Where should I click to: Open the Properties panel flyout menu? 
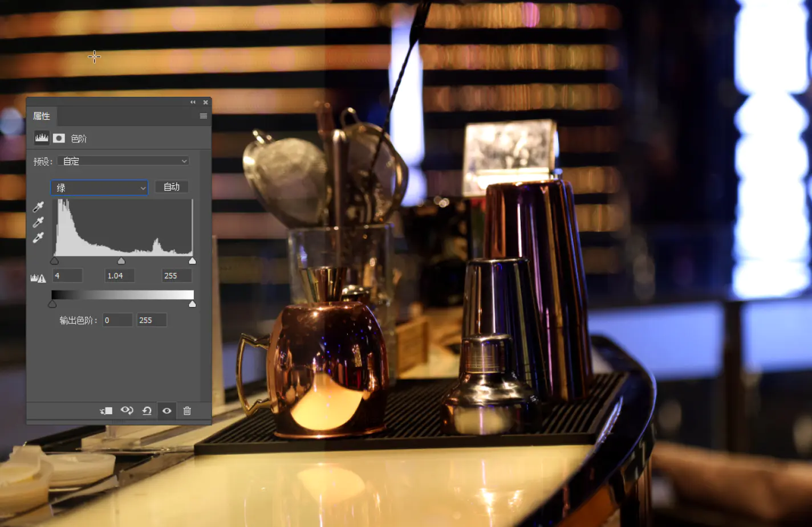click(x=204, y=116)
